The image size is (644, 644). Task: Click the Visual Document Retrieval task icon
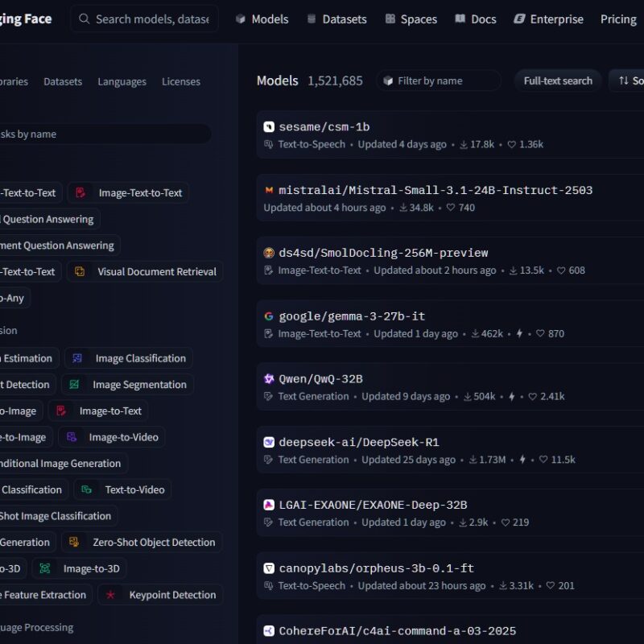(x=80, y=271)
